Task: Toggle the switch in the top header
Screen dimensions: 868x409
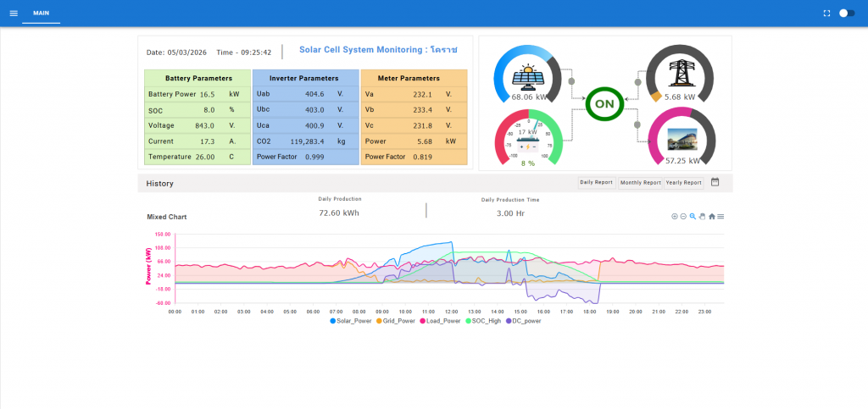Action: (x=846, y=14)
